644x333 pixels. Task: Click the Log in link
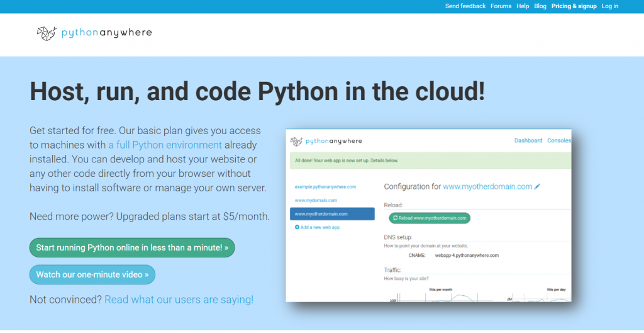pyautogui.click(x=610, y=6)
